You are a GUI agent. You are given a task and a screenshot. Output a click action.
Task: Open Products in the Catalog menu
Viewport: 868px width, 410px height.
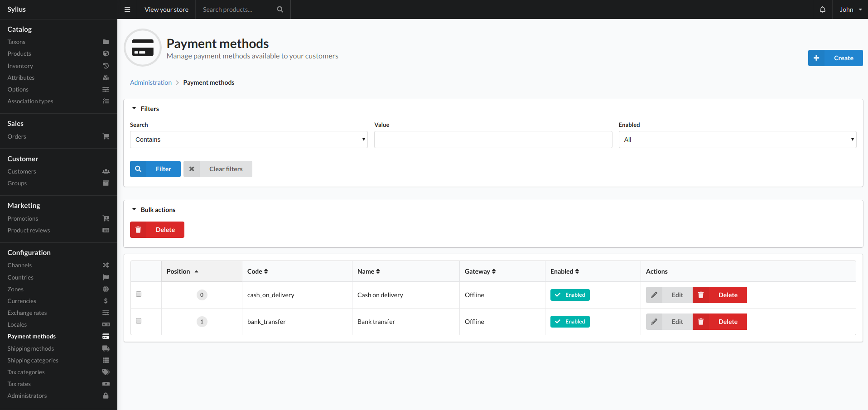tap(58, 53)
